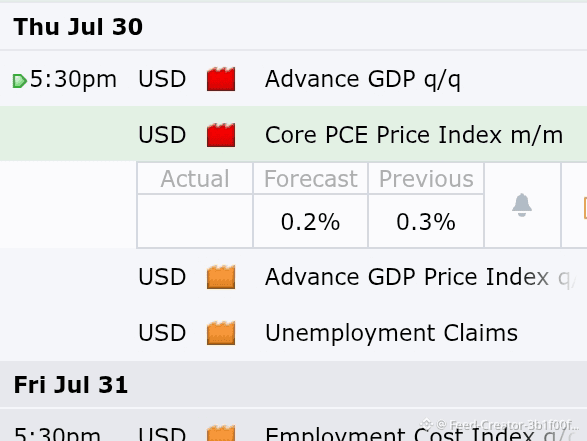
Task: Click the Forecast column header
Action: pyautogui.click(x=311, y=179)
